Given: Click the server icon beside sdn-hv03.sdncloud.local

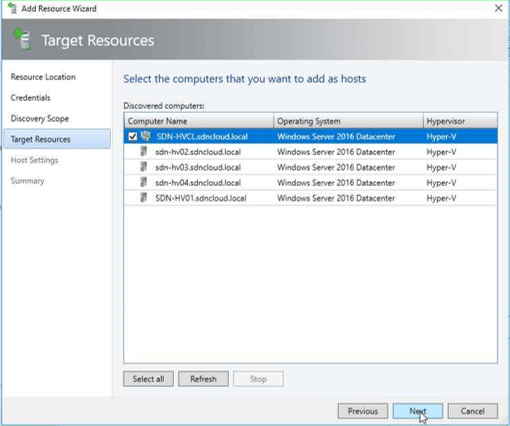Looking at the screenshot, I should (144, 167).
